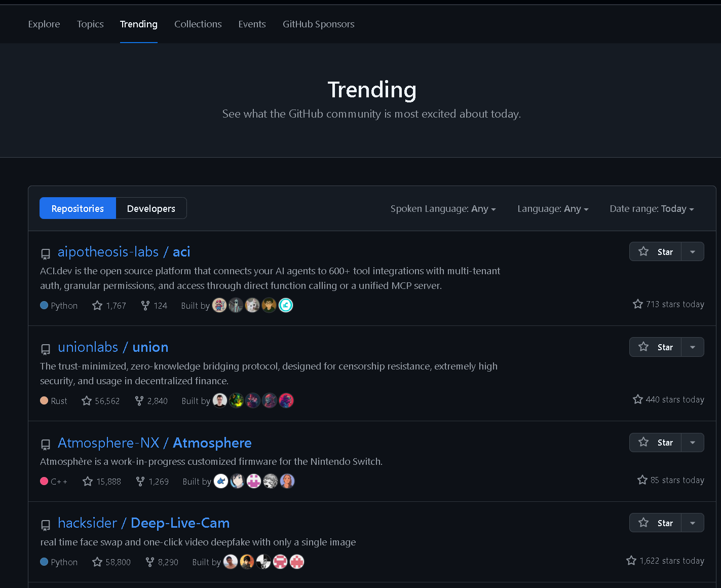721x588 pixels.
Task: Open the Events nav tab
Action: [x=252, y=24]
